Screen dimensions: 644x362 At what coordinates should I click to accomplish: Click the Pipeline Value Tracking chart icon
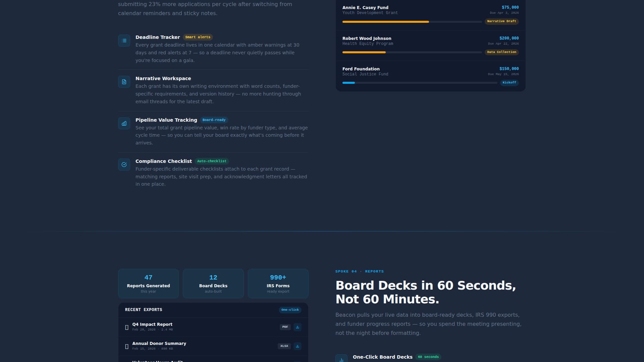click(x=124, y=123)
